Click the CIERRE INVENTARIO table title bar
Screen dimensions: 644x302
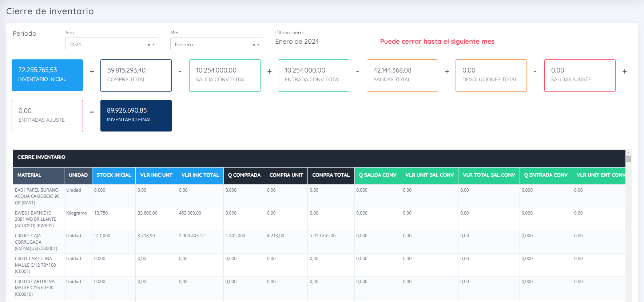[x=319, y=158]
